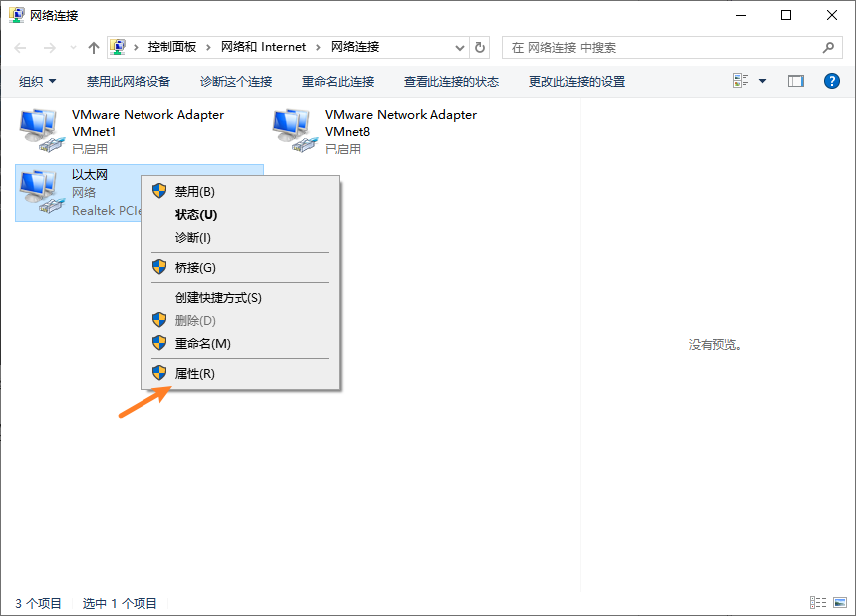The image size is (856, 616).
Task: Expand the address bar history dropdown
Action: click(459, 47)
